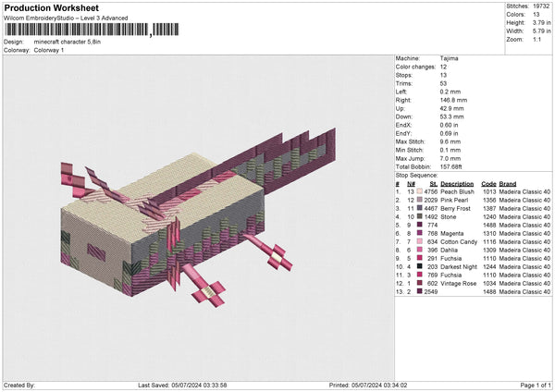
Task: Click the Max Stitch value '9.6 mm'
Action: (x=450, y=141)
